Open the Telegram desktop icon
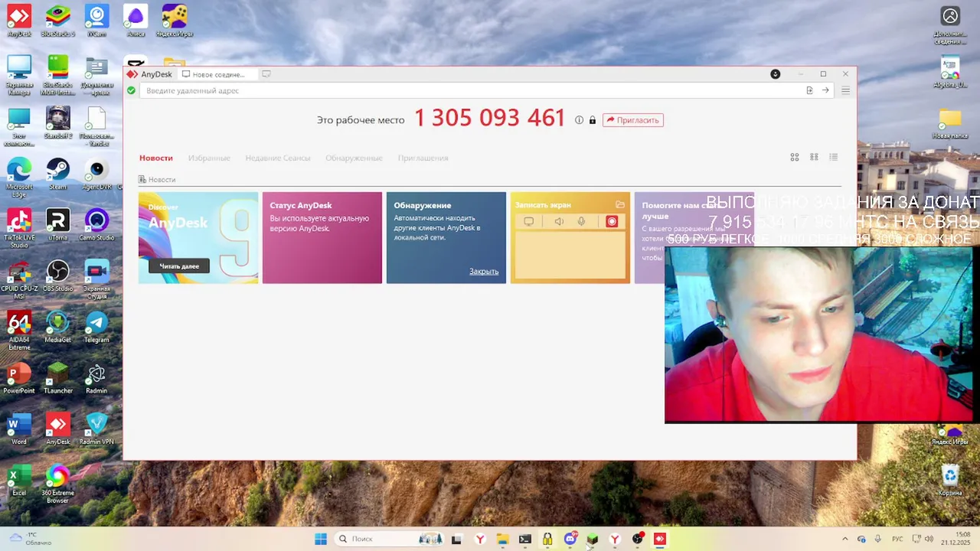Screen dimensions: 980x551 click(x=96, y=327)
